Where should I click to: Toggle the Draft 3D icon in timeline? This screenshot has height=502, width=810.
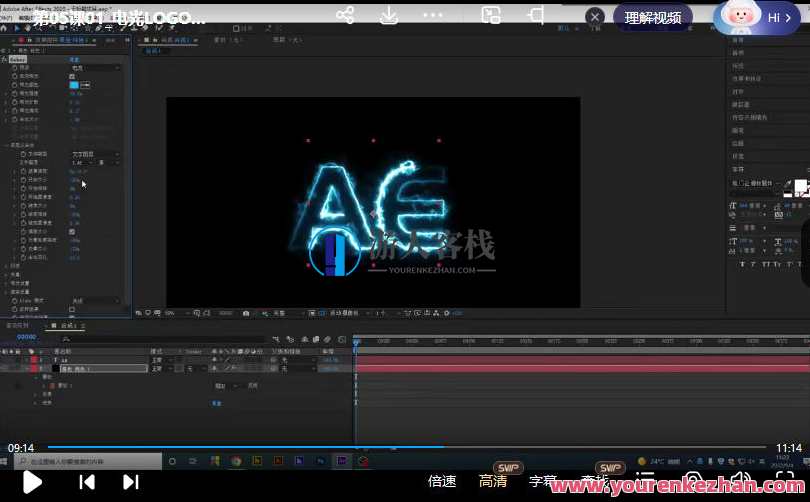click(291, 339)
